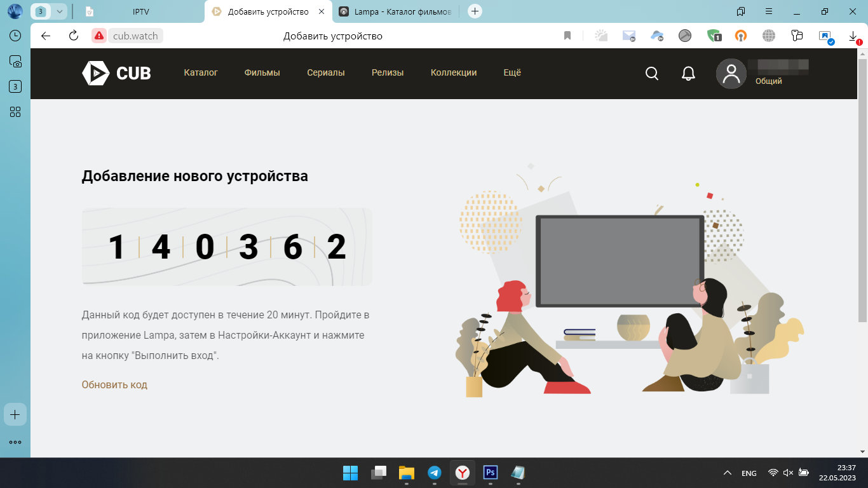The image size is (868, 488).
Task: Open notifications via the bell icon
Action: [x=688, y=74]
